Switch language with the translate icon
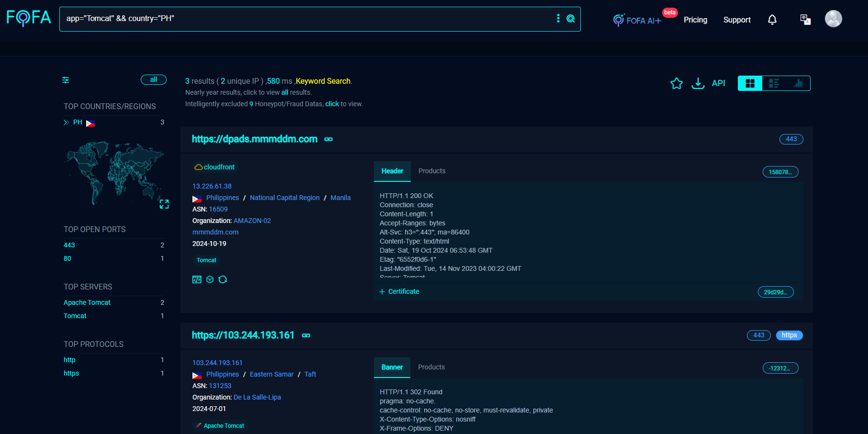The width and height of the screenshot is (868, 434). coord(805,20)
